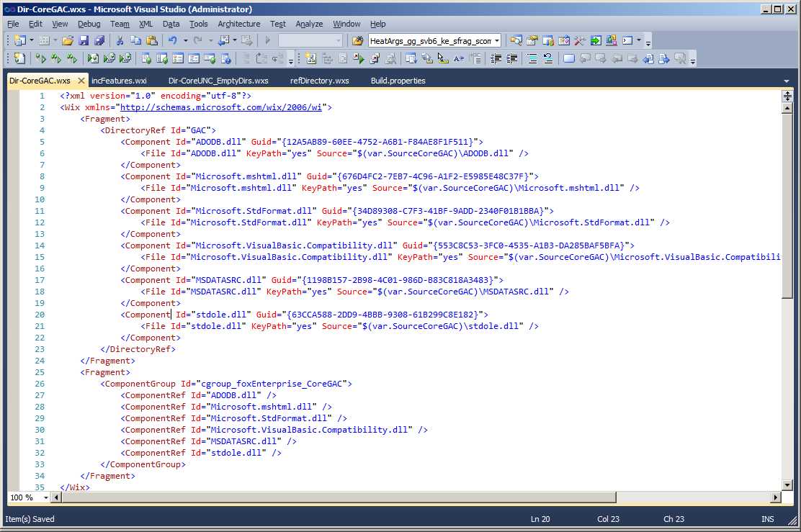
Task: Open Solution Explorer from the toolbar icon
Action: (x=516, y=40)
